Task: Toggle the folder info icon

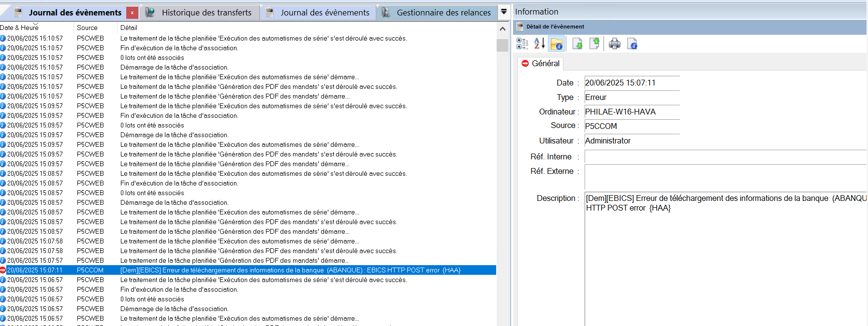Action: tap(557, 44)
